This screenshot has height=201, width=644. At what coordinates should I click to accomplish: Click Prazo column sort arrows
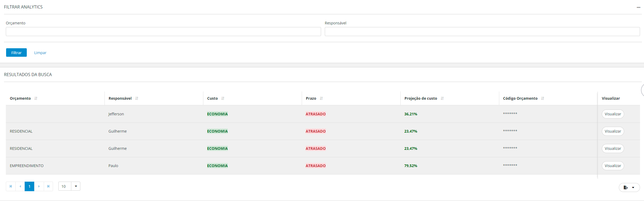coord(321,98)
